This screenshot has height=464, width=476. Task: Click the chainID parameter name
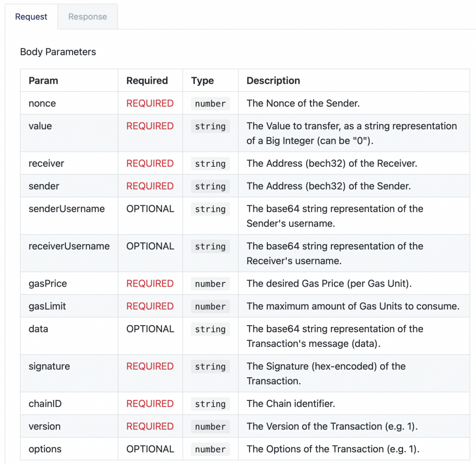point(45,404)
